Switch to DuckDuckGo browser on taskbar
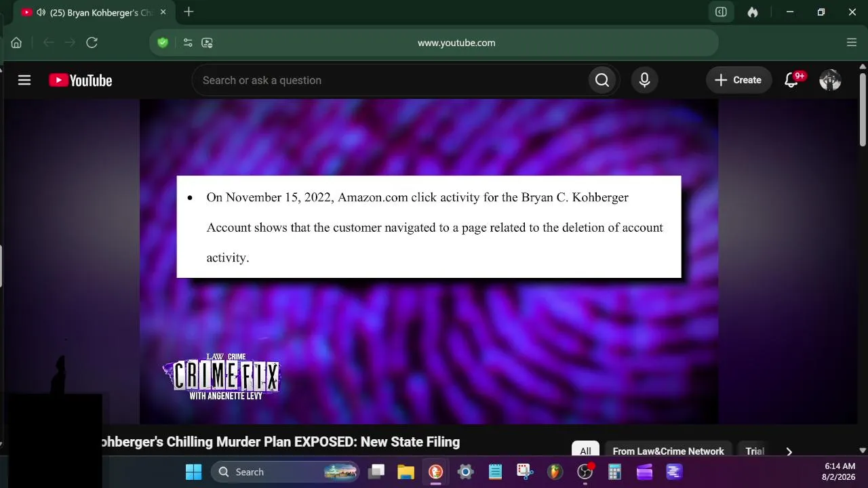868x488 pixels. click(435, 472)
